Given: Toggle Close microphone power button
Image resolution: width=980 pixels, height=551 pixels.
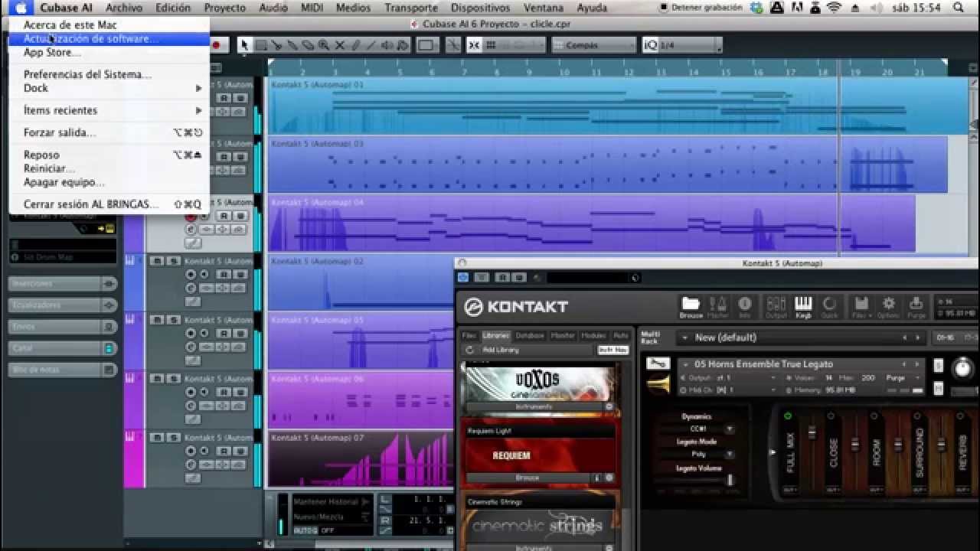Looking at the screenshot, I should coord(831,416).
